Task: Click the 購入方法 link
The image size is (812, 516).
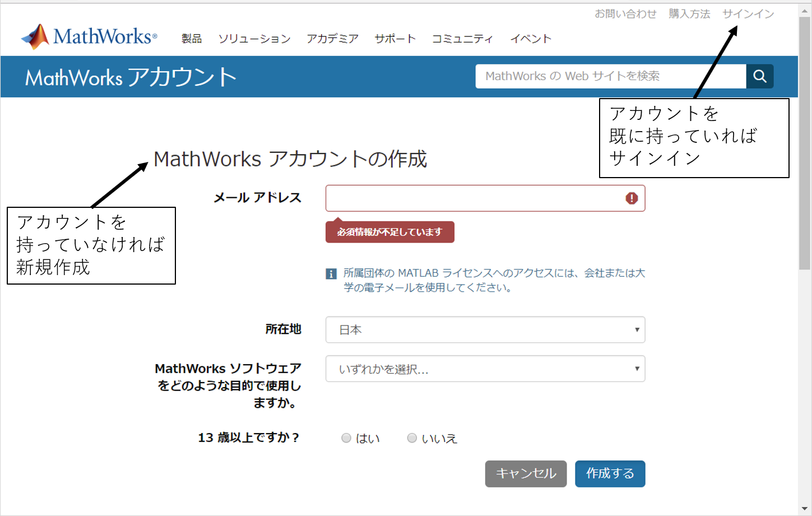Action: coord(689,14)
